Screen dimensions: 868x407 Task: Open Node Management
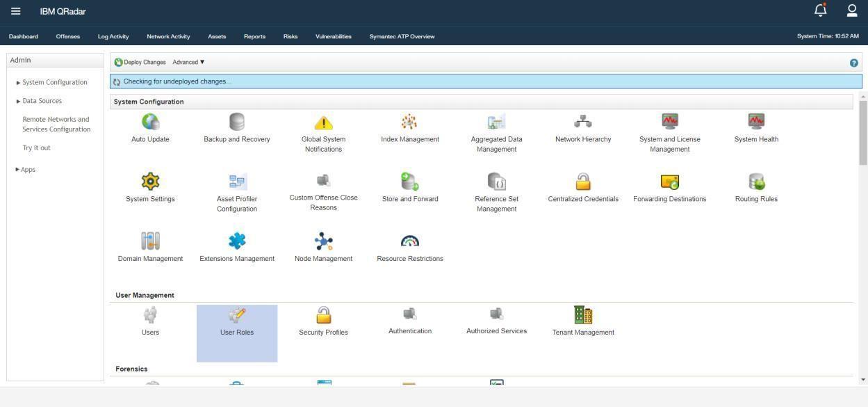tap(323, 248)
